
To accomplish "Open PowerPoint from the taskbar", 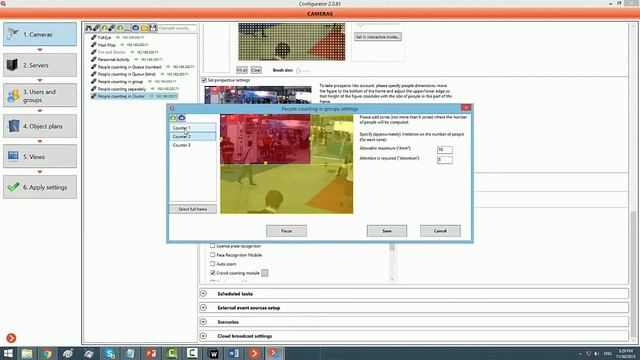I will 151,353.
